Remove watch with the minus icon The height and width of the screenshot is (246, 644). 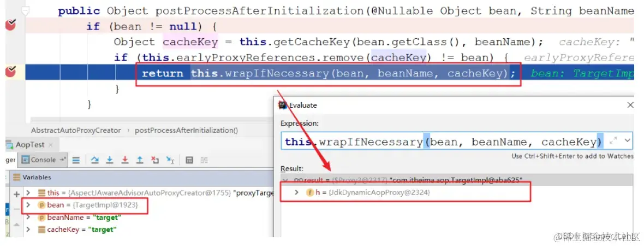(16, 209)
